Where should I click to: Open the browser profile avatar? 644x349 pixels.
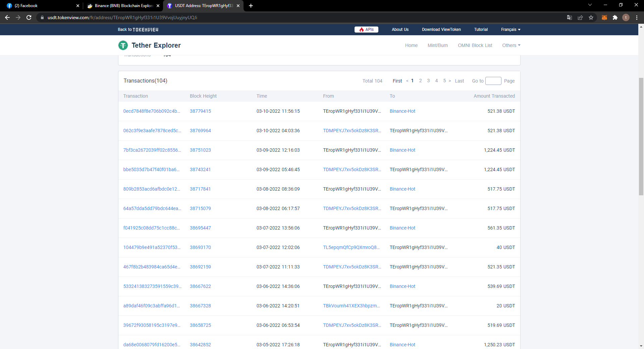[626, 17]
